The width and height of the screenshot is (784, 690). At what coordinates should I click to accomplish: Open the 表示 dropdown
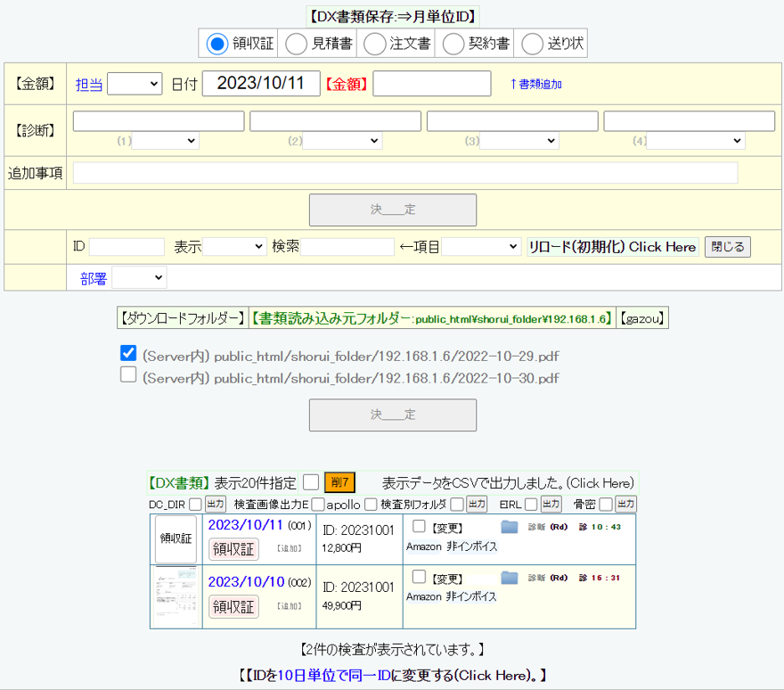[x=233, y=247]
